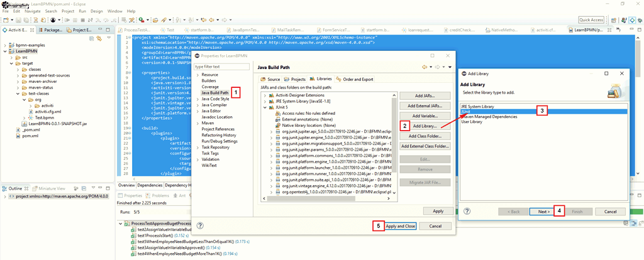Viewport: 644px width, 260px height.
Task: Open the Design menu
Action: (96, 11)
